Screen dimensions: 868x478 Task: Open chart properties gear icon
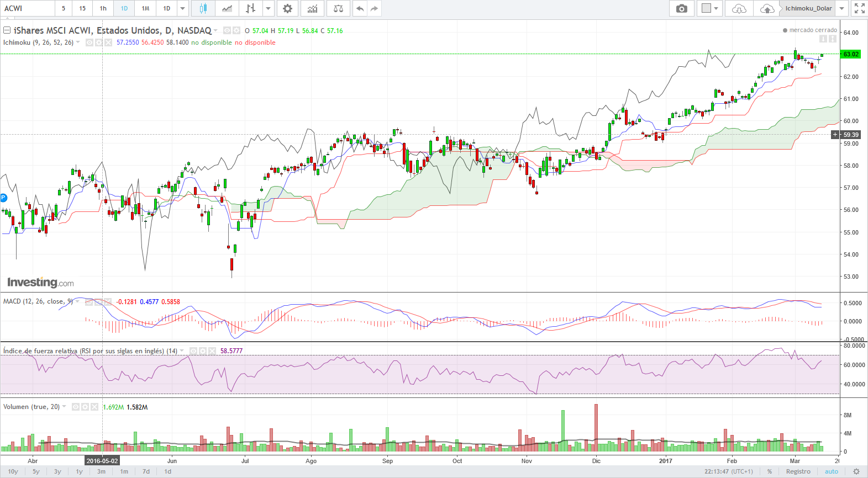[287, 8]
